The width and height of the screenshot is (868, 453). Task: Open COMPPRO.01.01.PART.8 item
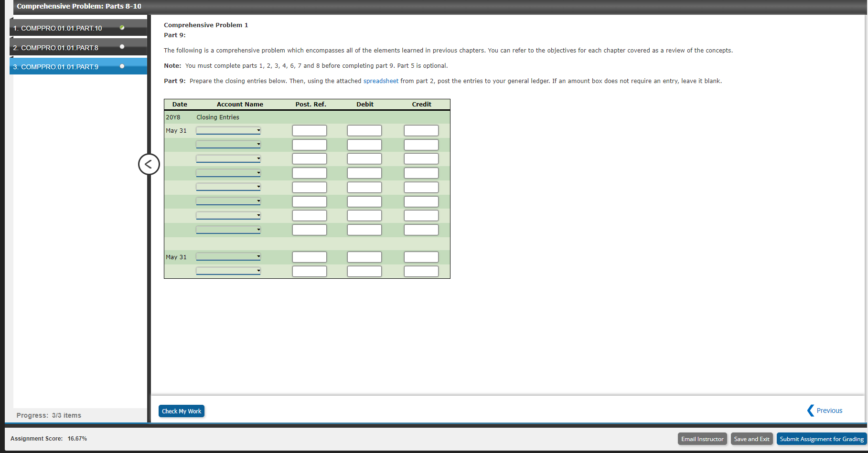tap(78, 47)
